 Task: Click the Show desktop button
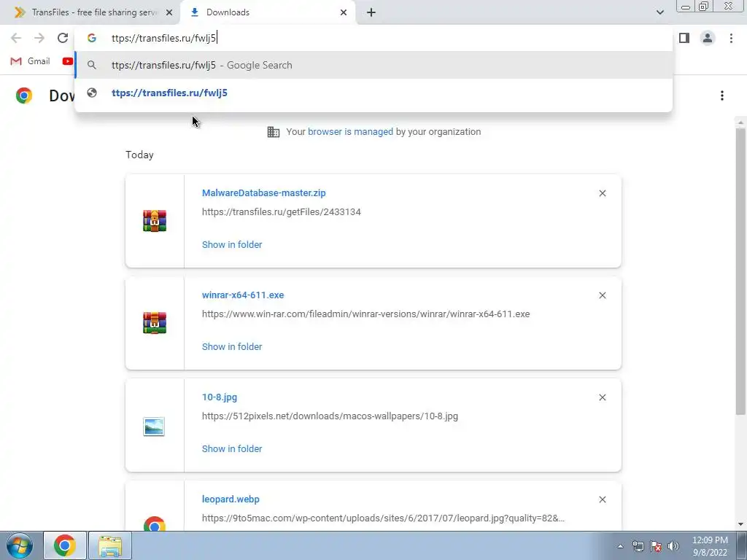[742, 545]
